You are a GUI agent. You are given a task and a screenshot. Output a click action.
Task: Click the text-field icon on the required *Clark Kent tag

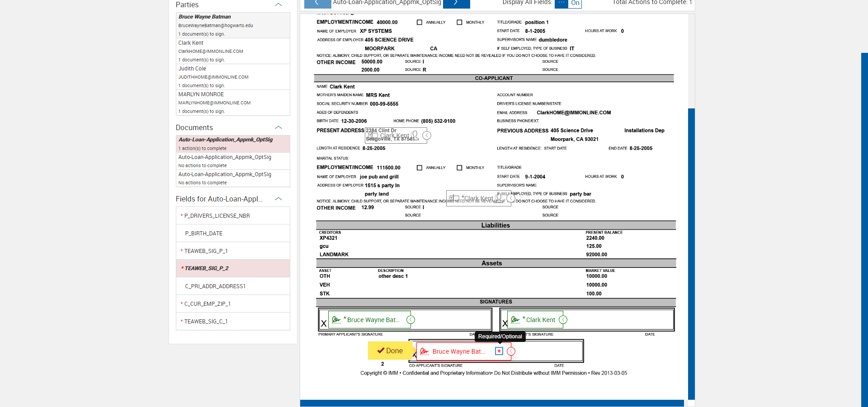coord(454,198)
